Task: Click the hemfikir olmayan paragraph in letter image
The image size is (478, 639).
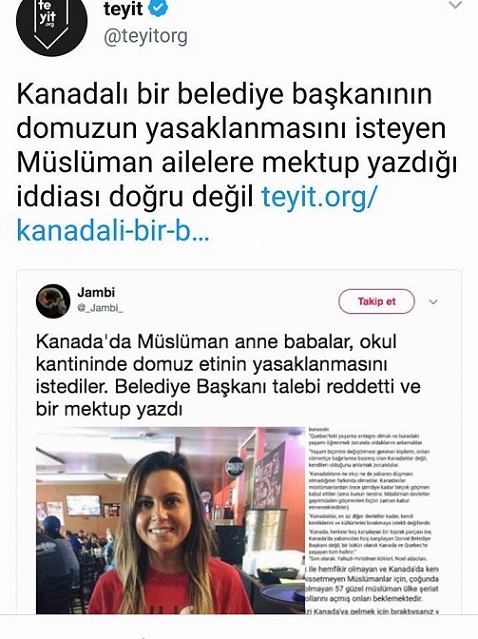Action: pyautogui.click(x=372, y=584)
